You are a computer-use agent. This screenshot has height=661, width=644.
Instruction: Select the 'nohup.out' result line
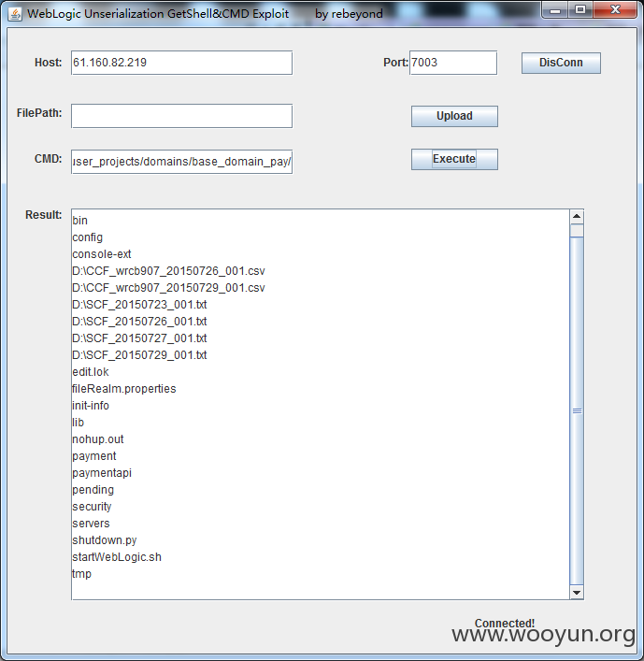tap(98, 439)
